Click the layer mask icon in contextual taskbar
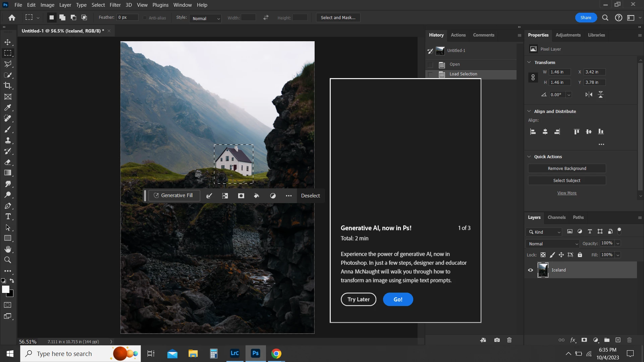The width and height of the screenshot is (644, 362). [x=241, y=196]
